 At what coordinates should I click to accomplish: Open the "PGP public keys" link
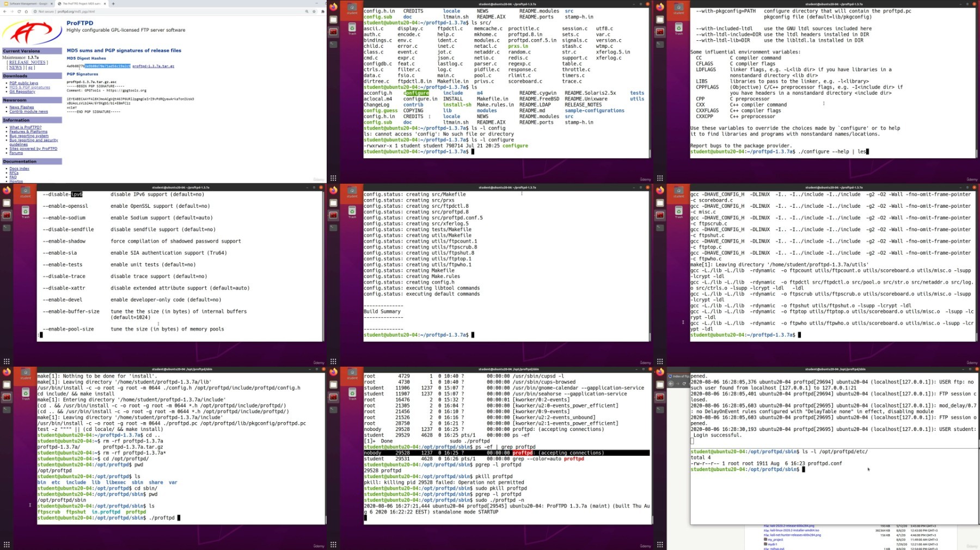(x=24, y=83)
